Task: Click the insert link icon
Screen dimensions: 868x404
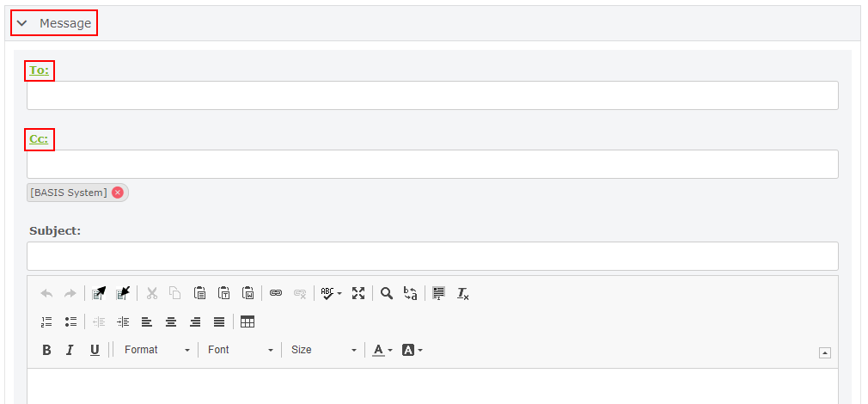Action: click(276, 293)
